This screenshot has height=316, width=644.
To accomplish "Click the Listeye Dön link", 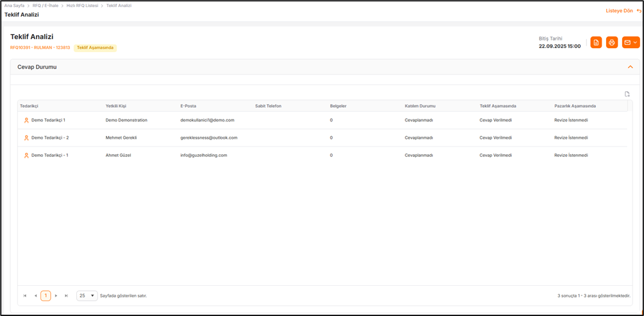I will coord(623,11).
